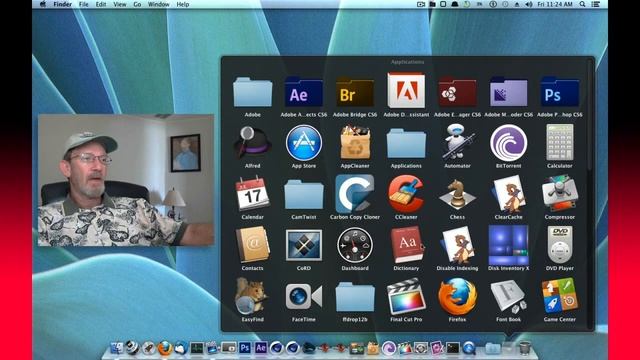The height and width of the screenshot is (360, 640).
Task: Click the After Effects icon in the Dock
Action: click(x=261, y=348)
